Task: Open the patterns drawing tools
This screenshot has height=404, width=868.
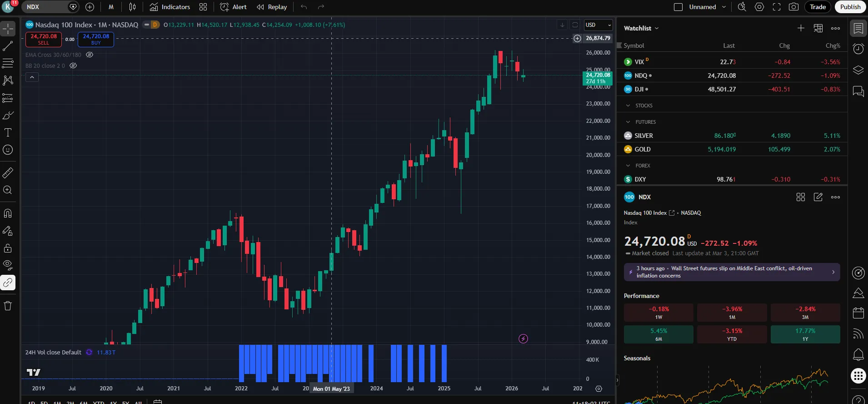Action: point(8,81)
